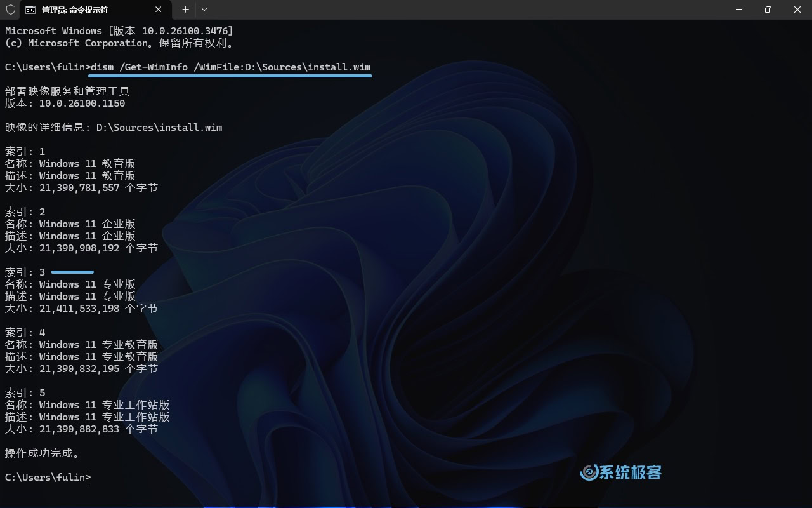Click 名称: Windows 11 专业版 line

coord(70,284)
